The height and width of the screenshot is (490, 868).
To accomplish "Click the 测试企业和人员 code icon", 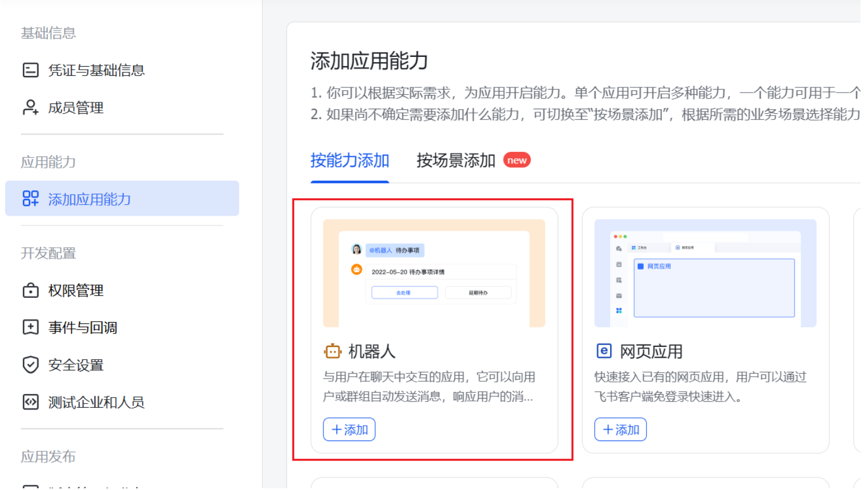I will [31, 402].
